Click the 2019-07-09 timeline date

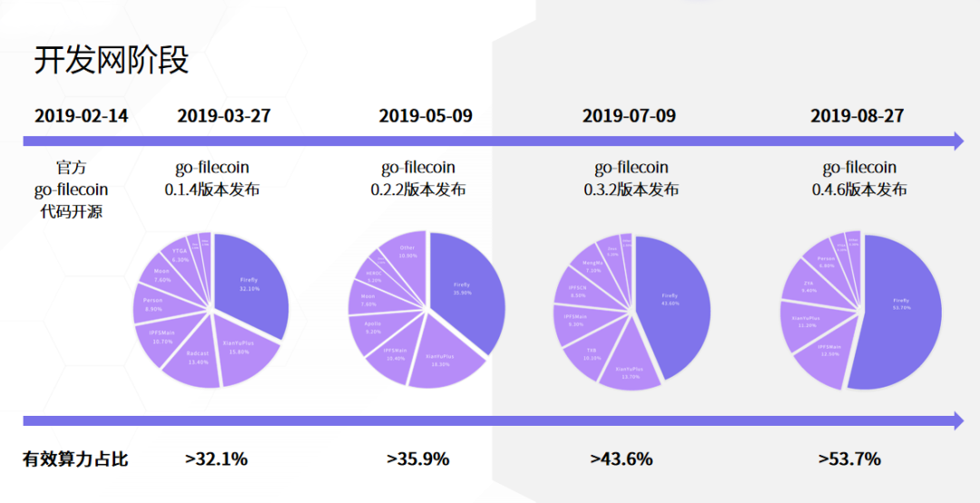pos(629,116)
